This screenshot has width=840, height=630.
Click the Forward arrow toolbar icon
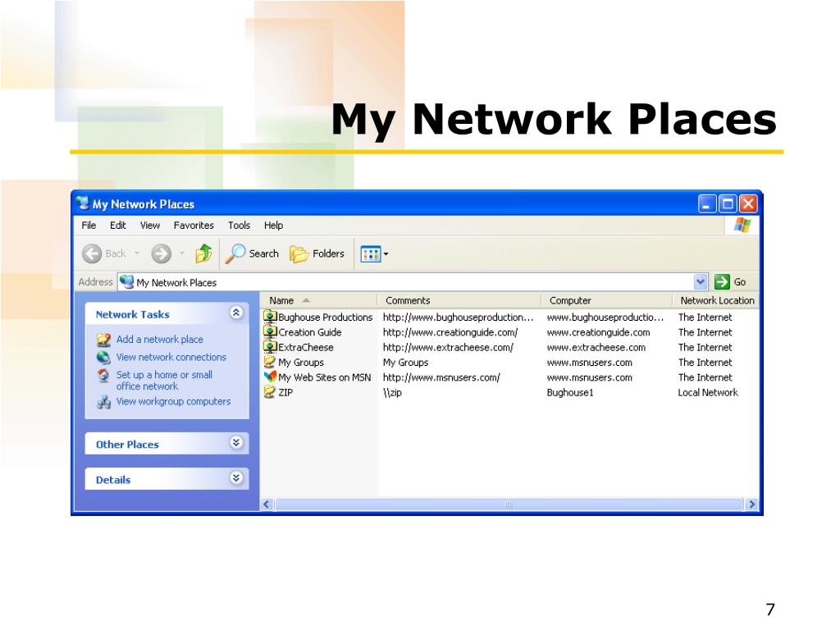[x=161, y=253]
